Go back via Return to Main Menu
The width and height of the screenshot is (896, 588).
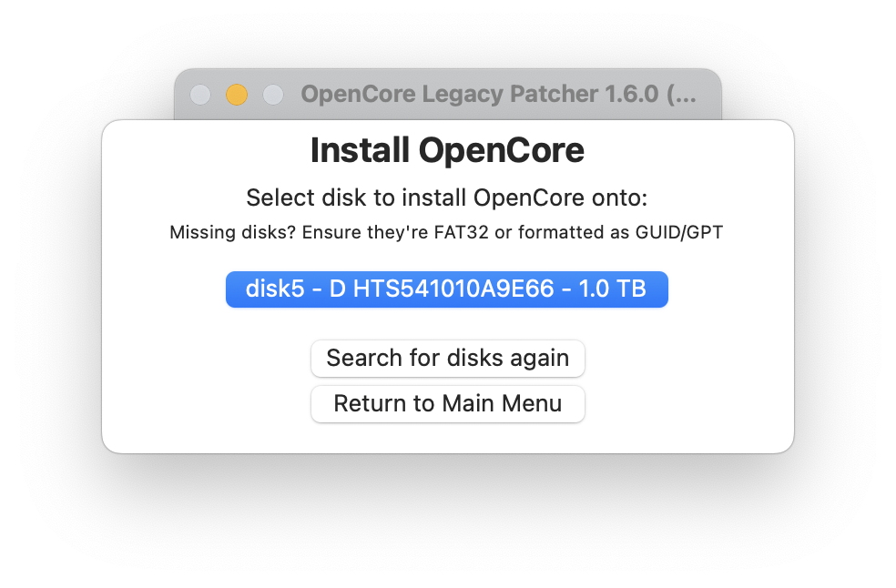[x=447, y=404]
